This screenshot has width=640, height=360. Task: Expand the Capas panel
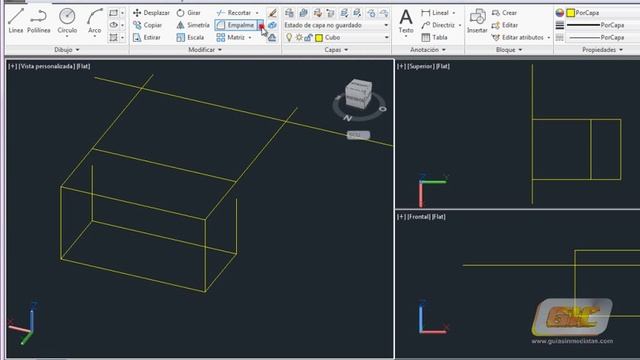pos(336,50)
